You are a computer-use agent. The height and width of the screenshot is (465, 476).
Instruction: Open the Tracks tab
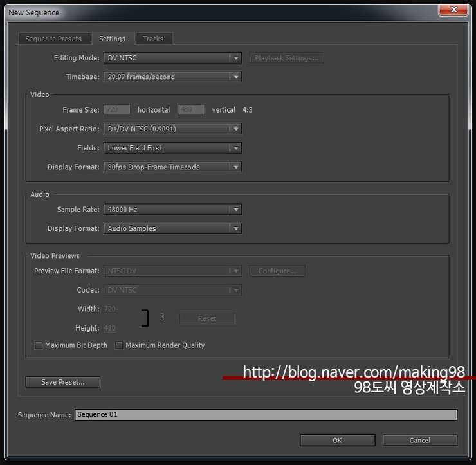tap(154, 39)
